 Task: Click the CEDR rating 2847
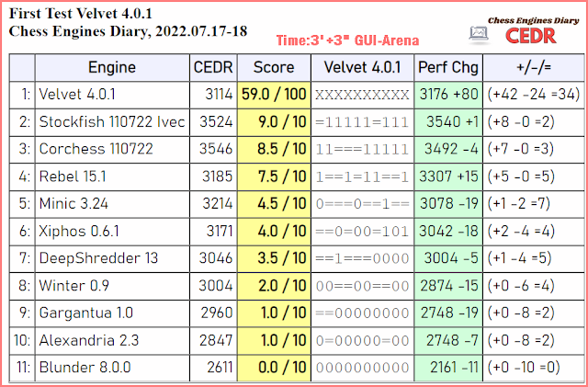click(x=216, y=340)
